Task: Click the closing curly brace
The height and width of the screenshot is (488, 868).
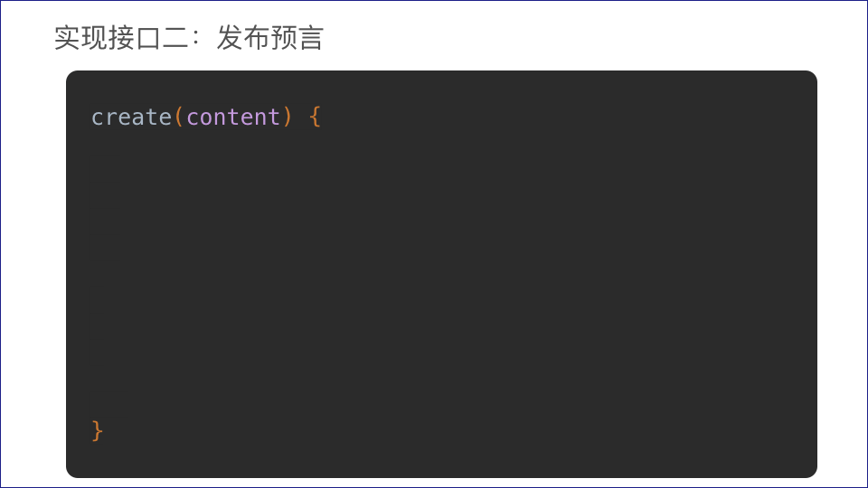Action: 98,431
